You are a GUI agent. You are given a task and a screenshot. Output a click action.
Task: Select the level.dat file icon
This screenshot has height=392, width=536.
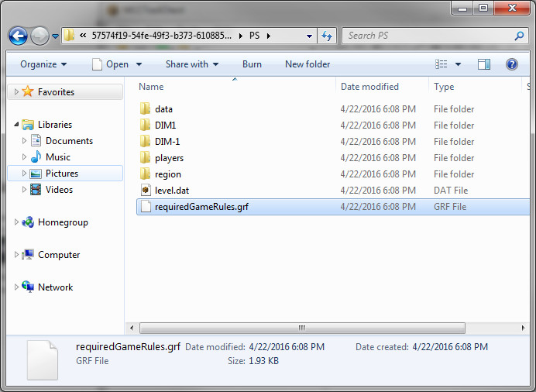(146, 190)
